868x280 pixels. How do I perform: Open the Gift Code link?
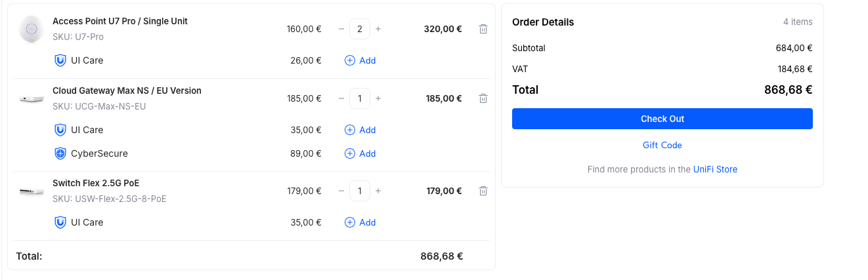click(x=662, y=145)
